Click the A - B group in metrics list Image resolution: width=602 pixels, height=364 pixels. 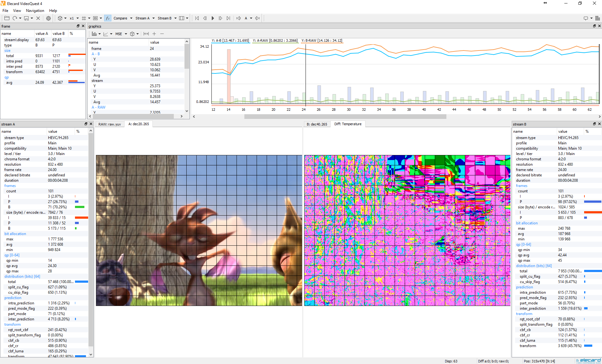click(96, 54)
